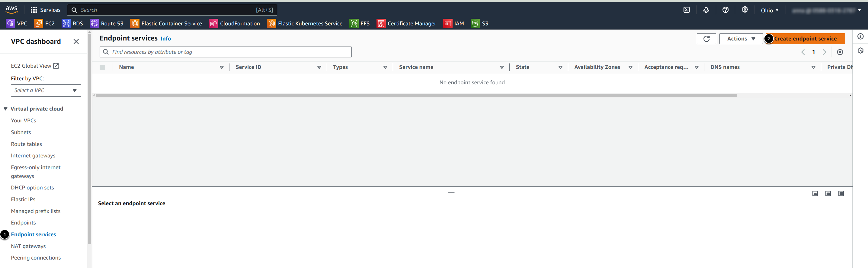The height and width of the screenshot is (268, 868).
Task: Open Internet gateways in sidebar
Action: click(x=33, y=156)
